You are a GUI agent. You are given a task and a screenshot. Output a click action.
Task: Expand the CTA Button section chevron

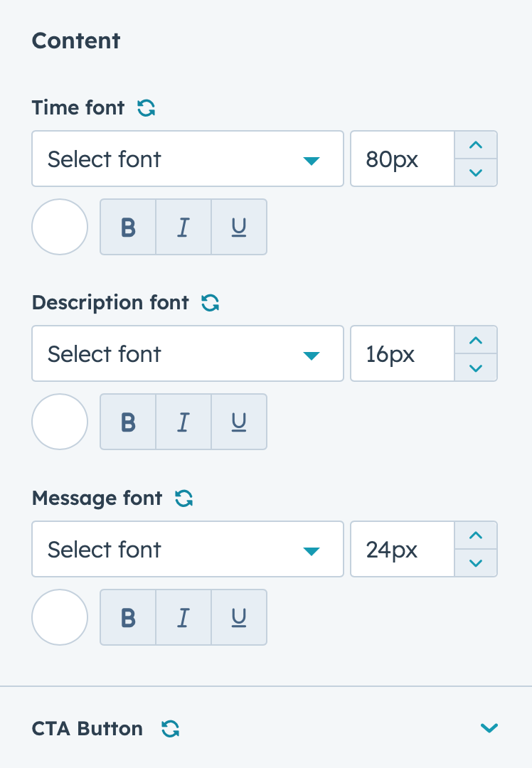[489, 728]
